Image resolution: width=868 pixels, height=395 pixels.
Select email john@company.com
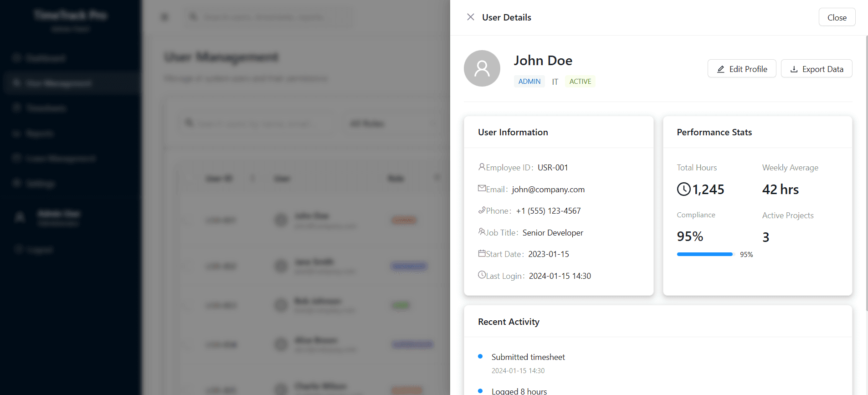tap(548, 190)
